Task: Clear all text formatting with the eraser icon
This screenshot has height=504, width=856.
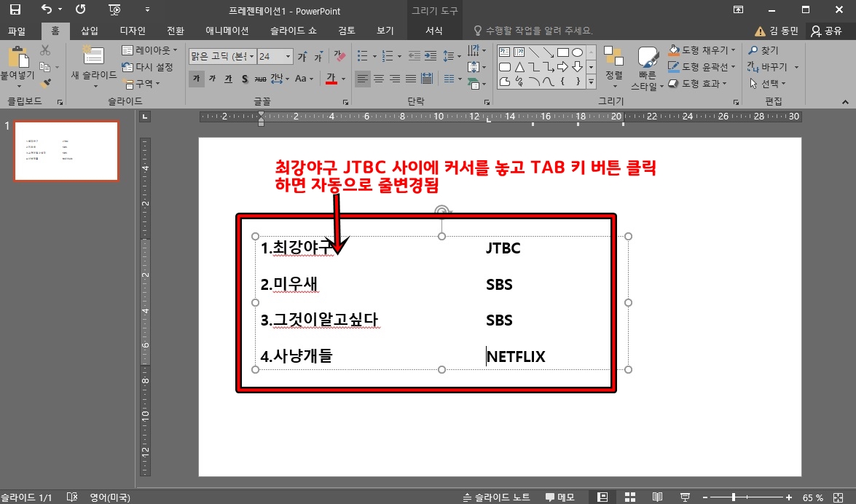Action: pyautogui.click(x=339, y=55)
